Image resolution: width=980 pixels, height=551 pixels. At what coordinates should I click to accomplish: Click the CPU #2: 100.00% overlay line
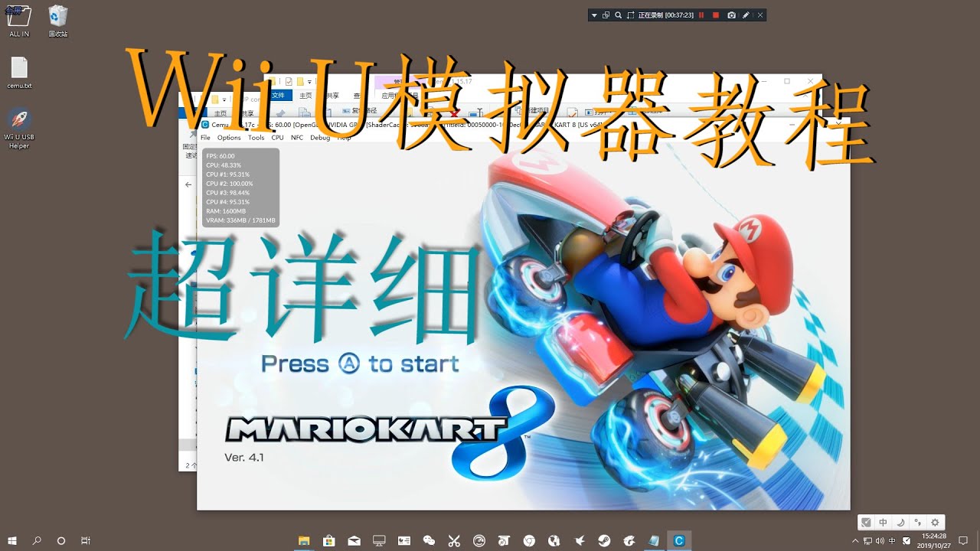tap(229, 184)
